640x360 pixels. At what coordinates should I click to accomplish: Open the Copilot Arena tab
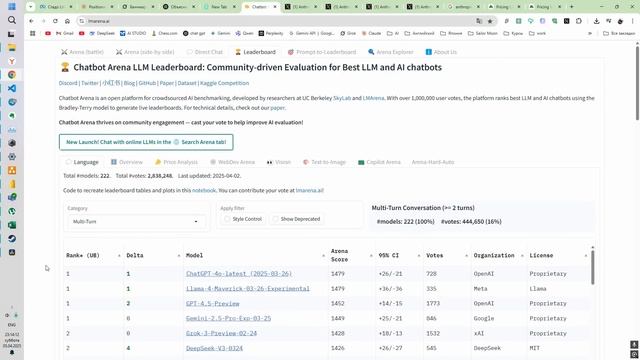(379, 162)
